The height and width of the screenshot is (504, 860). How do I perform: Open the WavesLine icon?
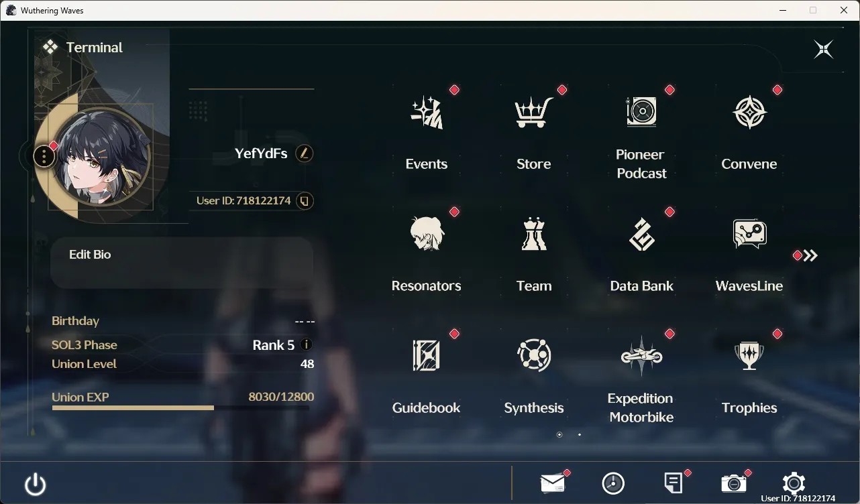point(749,234)
